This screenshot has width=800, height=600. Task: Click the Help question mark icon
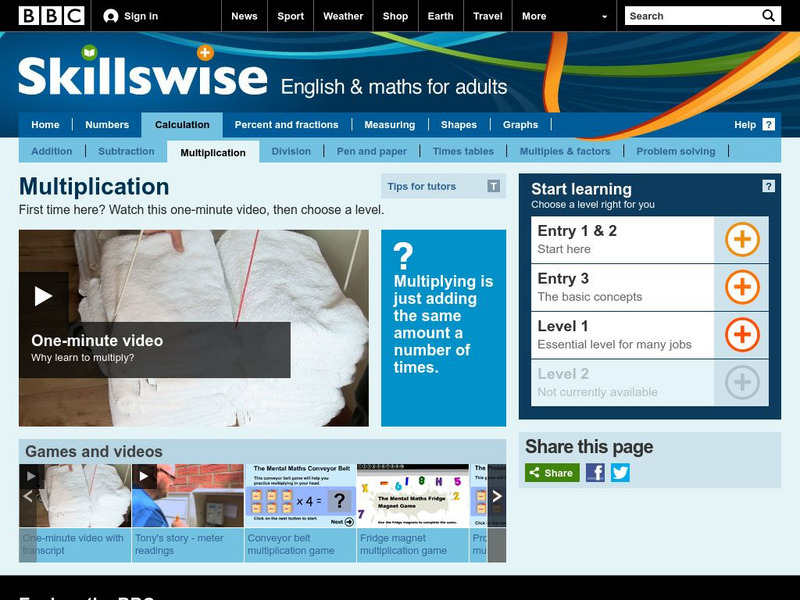click(x=768, y=124)
